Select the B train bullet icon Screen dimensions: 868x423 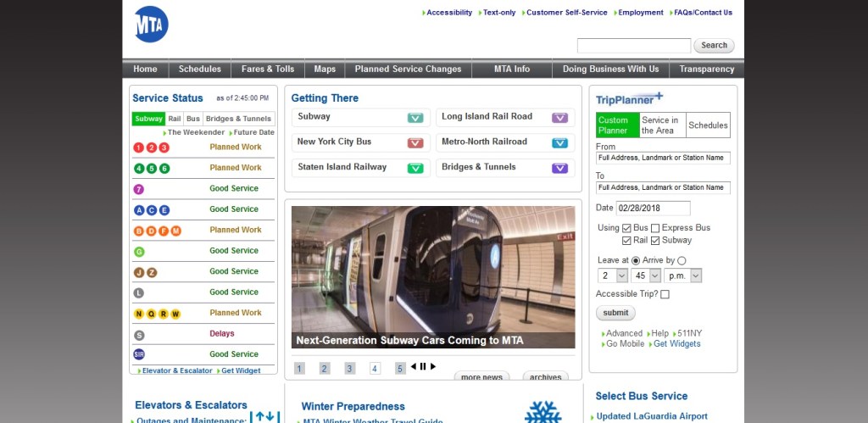(139, 231)
